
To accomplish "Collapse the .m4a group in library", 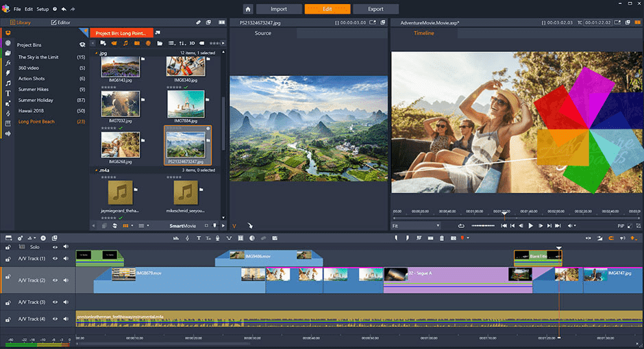I will pyautogui.click(x=96, y=170).
